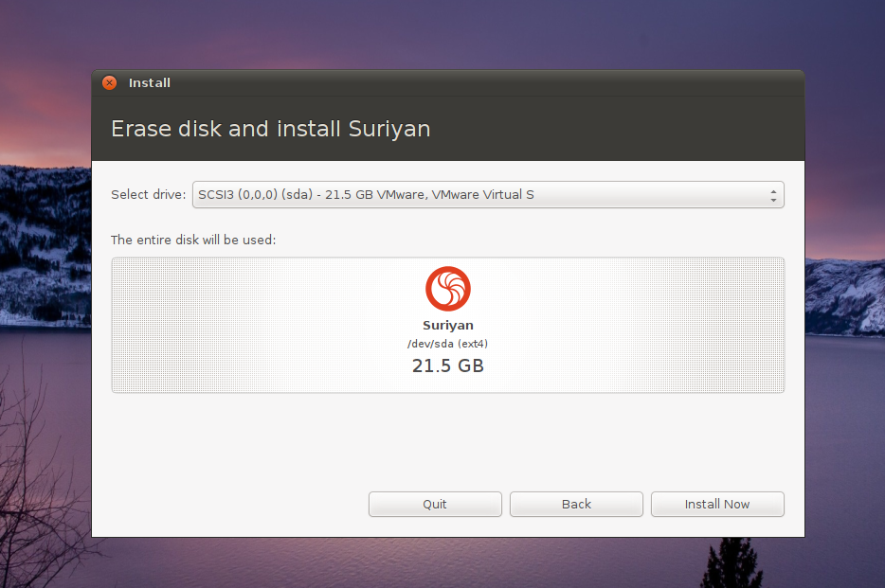Click the 'Erase disk and install Suriyan' heading

click(x=271, y=129)
